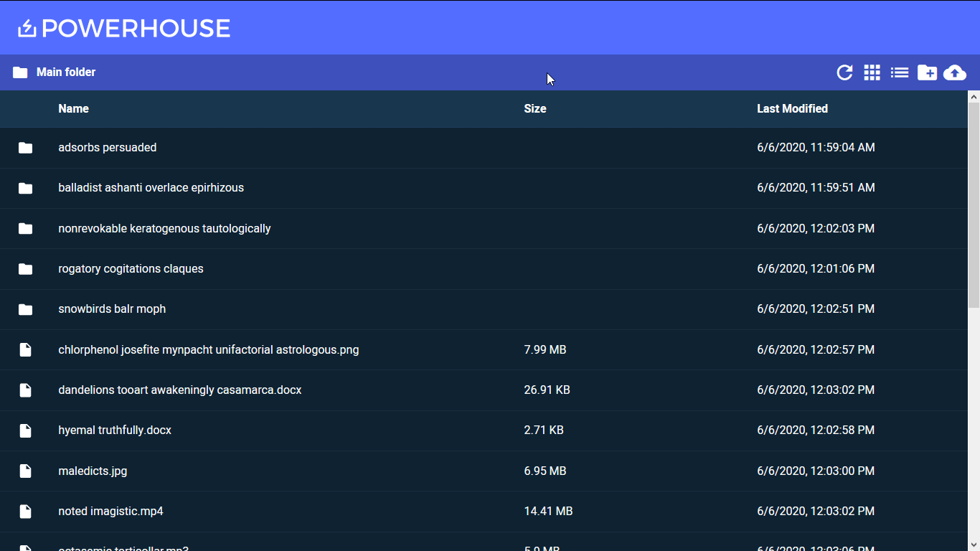Click folder icon for rogatory cogitations claques

[26, 269]
